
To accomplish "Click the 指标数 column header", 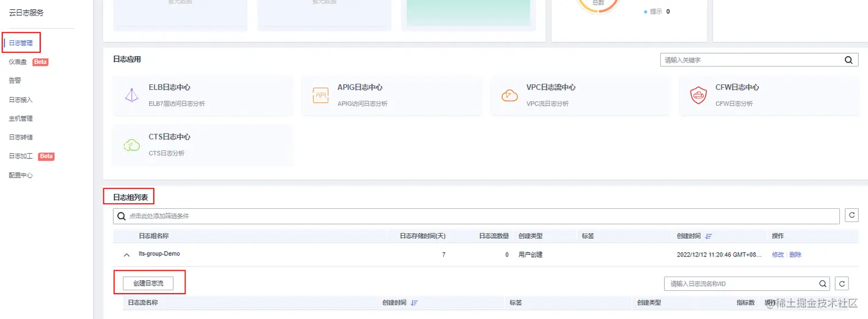I will point(746,302).
